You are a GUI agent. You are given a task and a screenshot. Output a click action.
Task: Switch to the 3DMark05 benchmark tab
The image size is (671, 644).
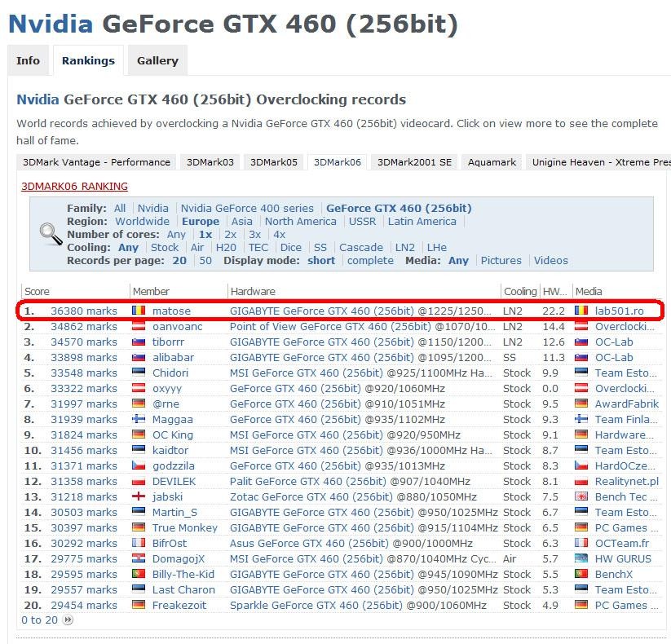tap(273, 162)
